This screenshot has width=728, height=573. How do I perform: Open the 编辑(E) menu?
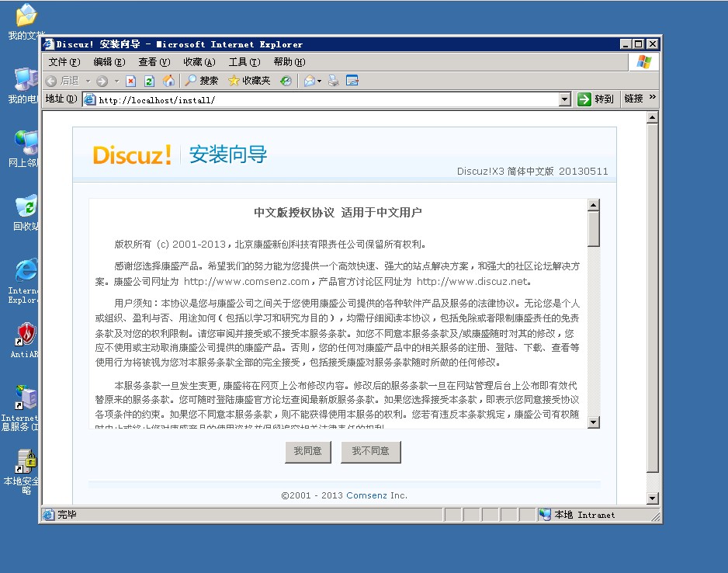click(x=109, y=62)
